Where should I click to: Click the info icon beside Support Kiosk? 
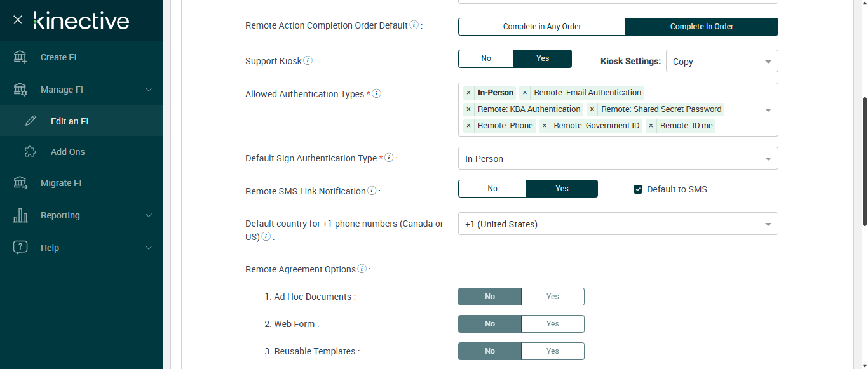308,61
